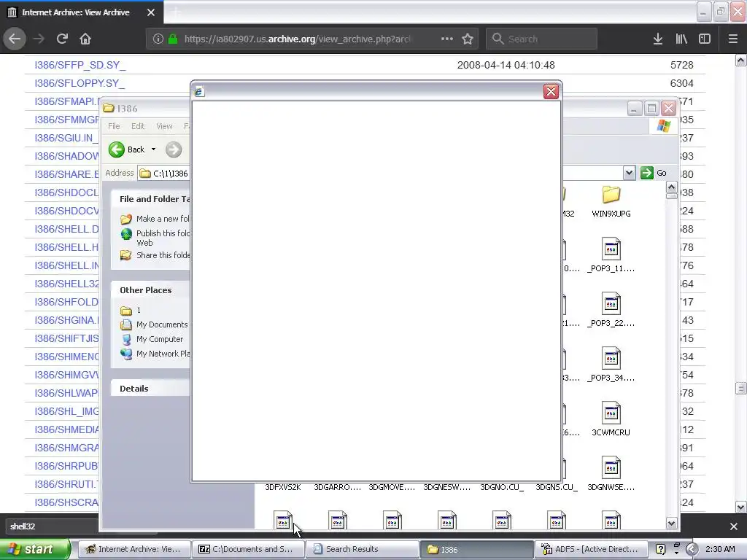Select the WIN9XUPG folder icon

tap(611, 195)
